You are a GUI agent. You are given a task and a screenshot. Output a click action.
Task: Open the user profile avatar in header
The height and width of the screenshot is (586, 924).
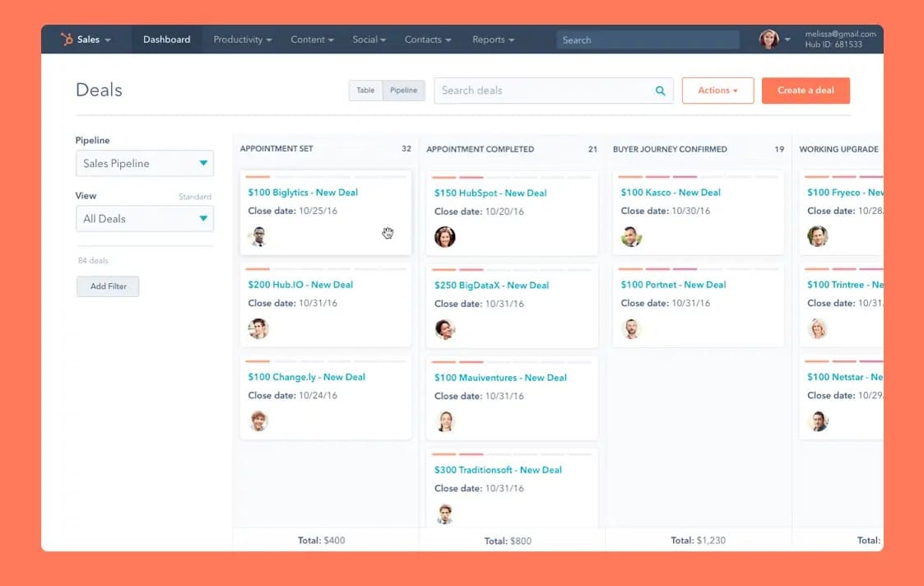click(x=768, y=40)
